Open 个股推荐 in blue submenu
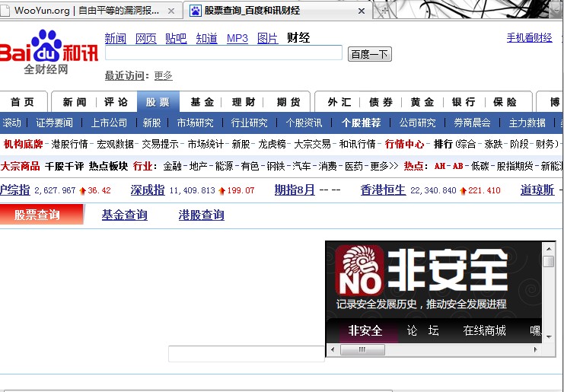 (361, 123)
